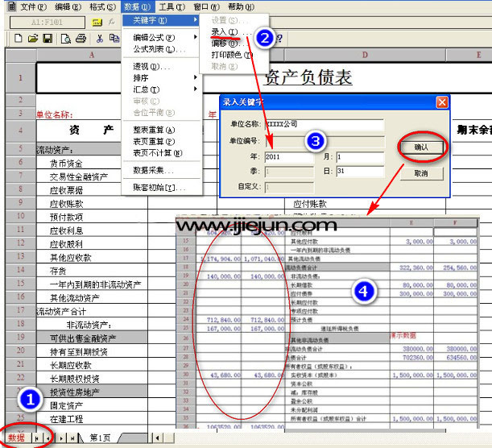Screen dimensions: 492x448
Task: Choose 整表重算 in the data menu
Action: coord(154,130)
